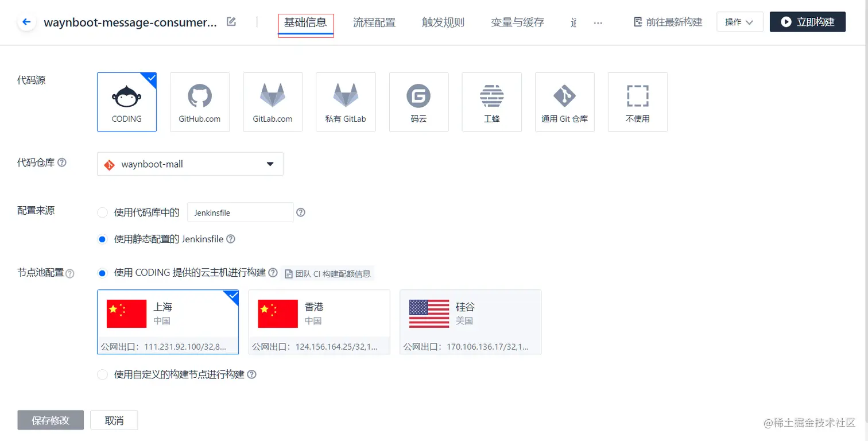
Task: Open 团队 CI 构建配额信息 link
Action: click(328, 274)
